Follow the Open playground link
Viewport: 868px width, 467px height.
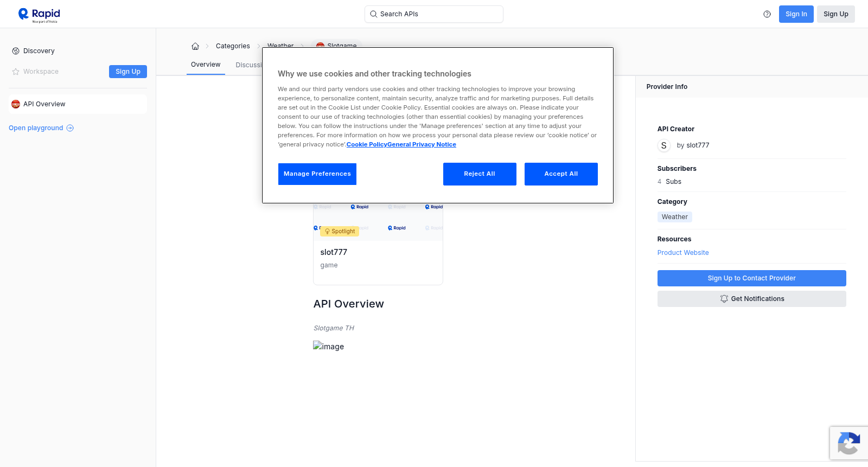point(41,128)
